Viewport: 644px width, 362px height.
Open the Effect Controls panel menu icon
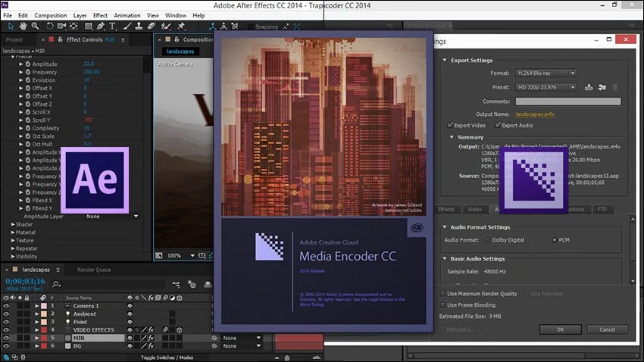tap(123, 40)
